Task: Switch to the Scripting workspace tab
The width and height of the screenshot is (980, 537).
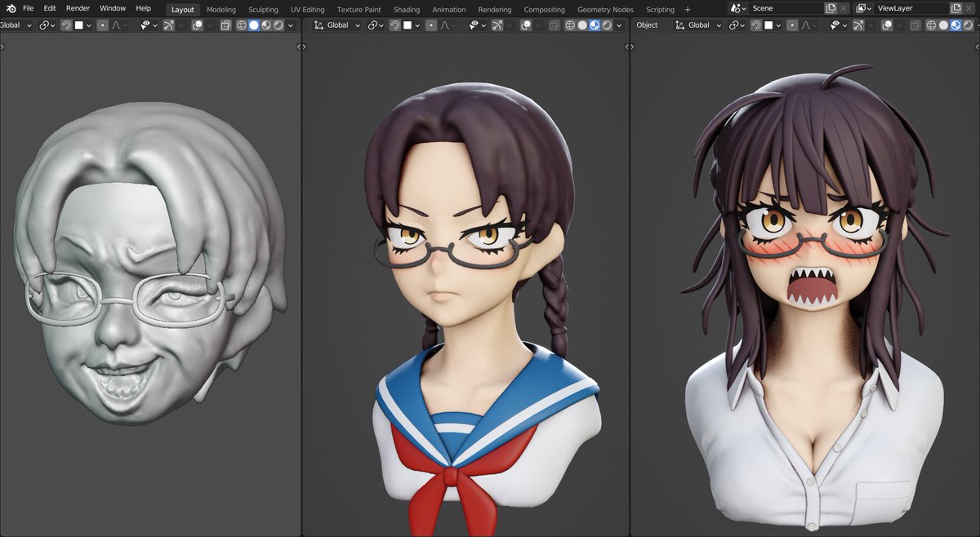Action: [x=660, y=10]
